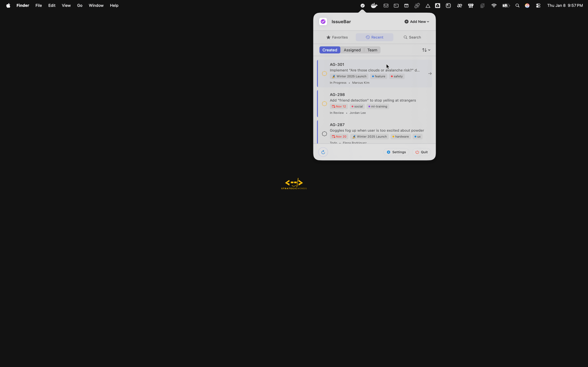Screen dimensions: 588x367
Task: Select the Assigned filter pill
Action: [x=352, y=50]
